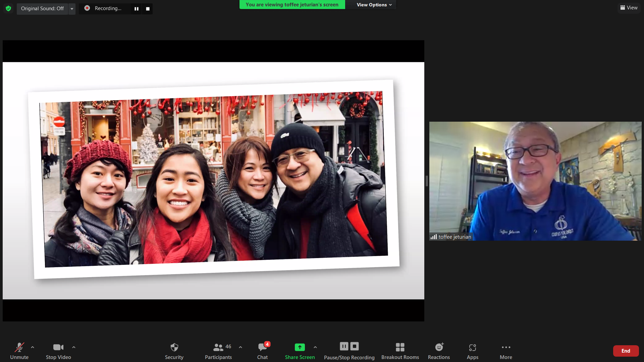
Task: Expand video settings caret next to Stop Video
Action: click(74, 347)
